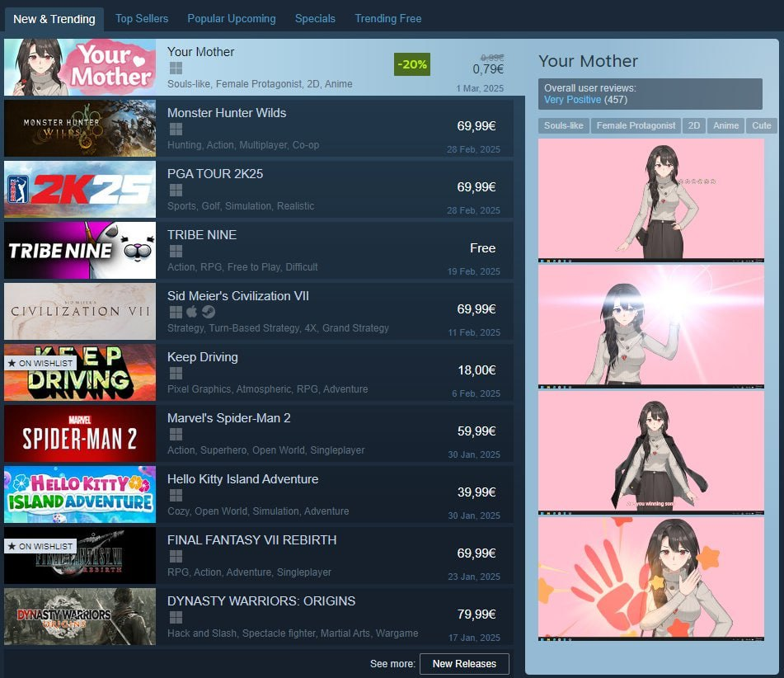Click Windows icon under Monster Hunter Wilds
The image size is (784, 678).
176,129
